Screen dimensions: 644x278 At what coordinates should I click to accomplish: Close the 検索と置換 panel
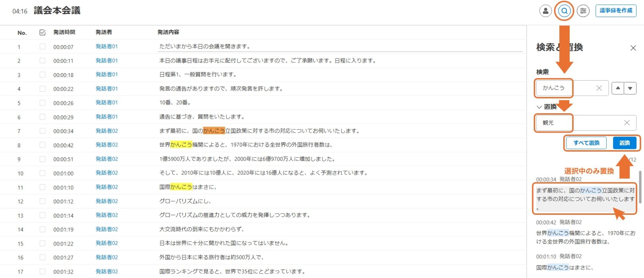click(633, 48)
